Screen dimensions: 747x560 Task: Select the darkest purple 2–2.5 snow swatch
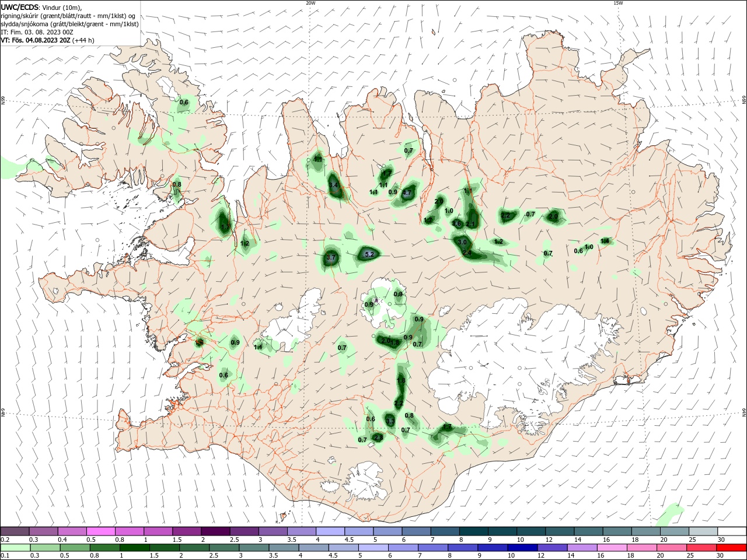[x=215, y=531]
